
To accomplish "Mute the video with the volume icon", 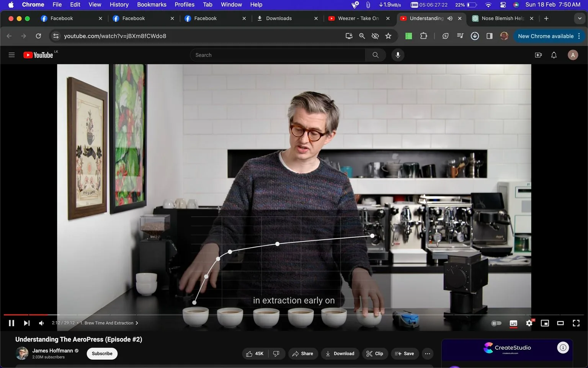I will pos(41,323).
